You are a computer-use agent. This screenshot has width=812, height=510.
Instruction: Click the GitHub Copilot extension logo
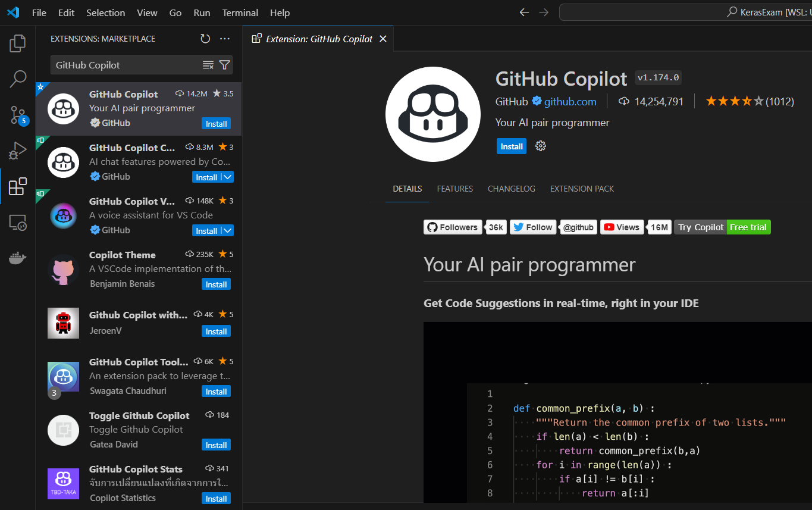[x=433, y=114]
